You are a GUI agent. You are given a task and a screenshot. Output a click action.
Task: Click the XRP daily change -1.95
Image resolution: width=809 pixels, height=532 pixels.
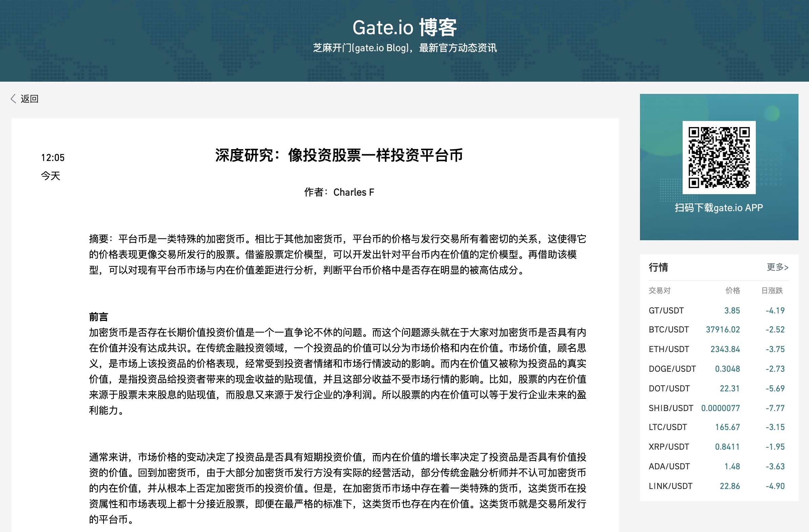(775, 447)
